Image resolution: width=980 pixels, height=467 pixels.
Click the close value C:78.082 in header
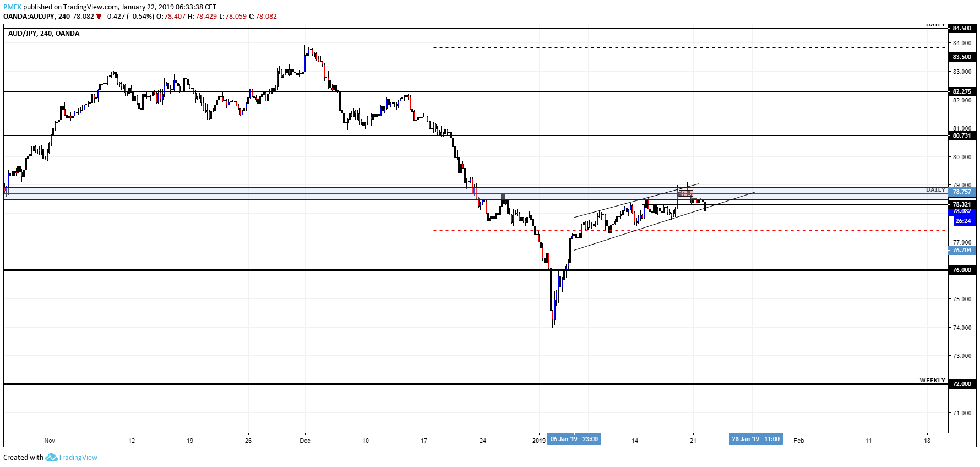(x=263, y=17)
